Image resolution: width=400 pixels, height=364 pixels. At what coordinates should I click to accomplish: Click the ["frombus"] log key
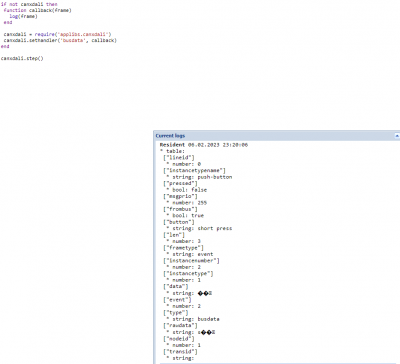(x=180, y=209)
